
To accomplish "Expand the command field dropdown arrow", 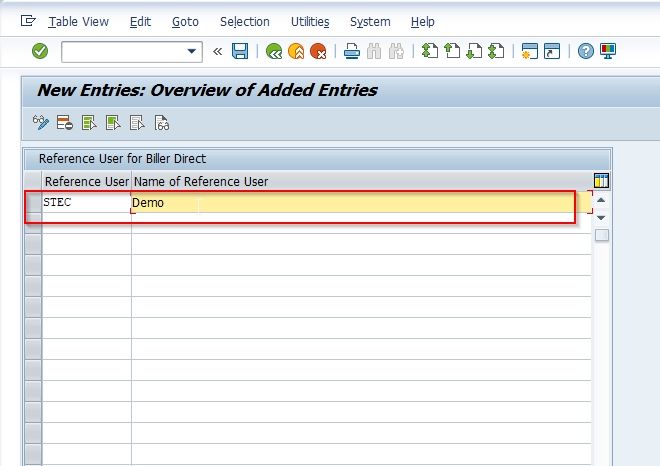I will point(192,51).
